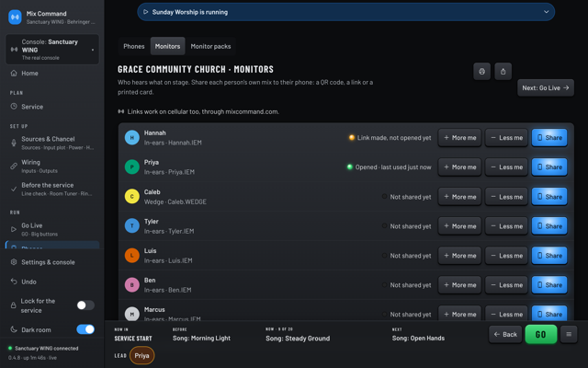Share Luis's monitor mix

(549, 256)
